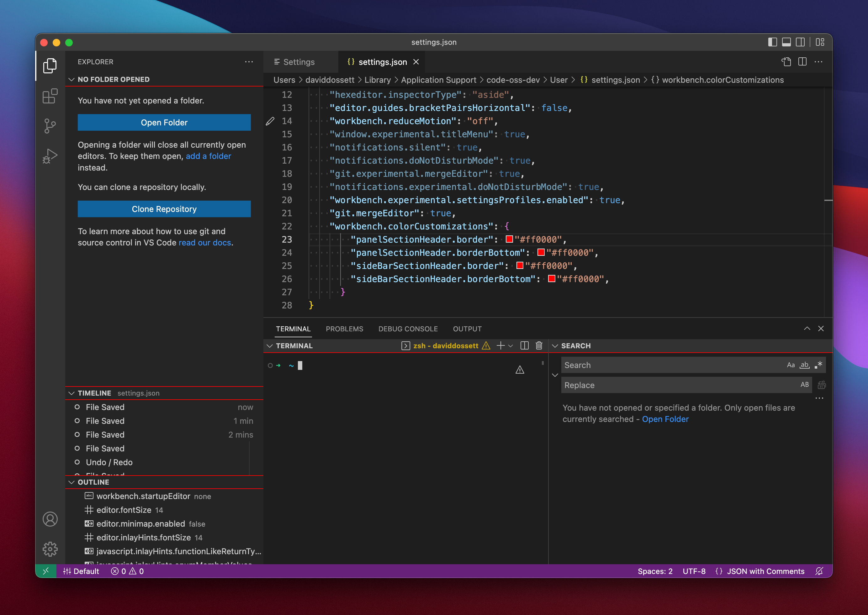Click the read our docs link

pyautogui.click(x=204, y=242)
